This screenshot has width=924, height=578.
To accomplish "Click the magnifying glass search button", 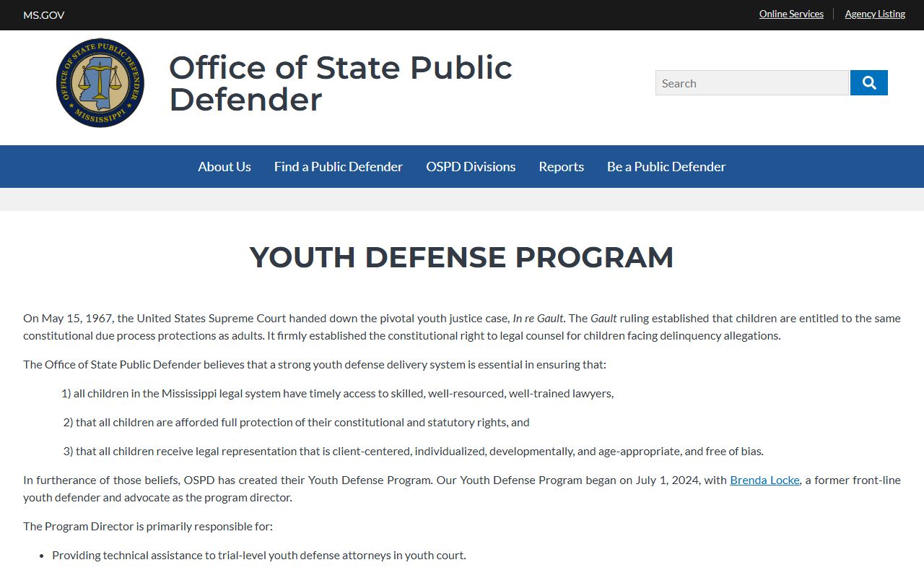I will pyautogui.click(x=868, y=83).
